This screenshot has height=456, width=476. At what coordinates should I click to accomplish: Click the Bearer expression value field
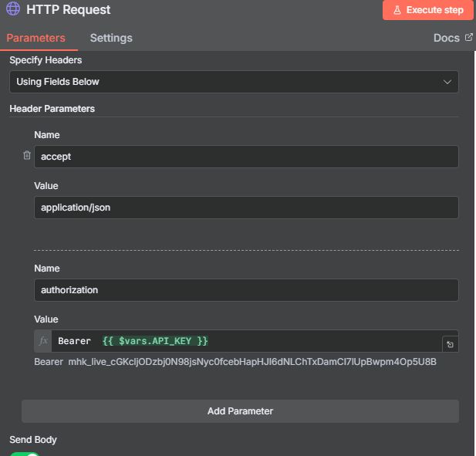(247, 341)
